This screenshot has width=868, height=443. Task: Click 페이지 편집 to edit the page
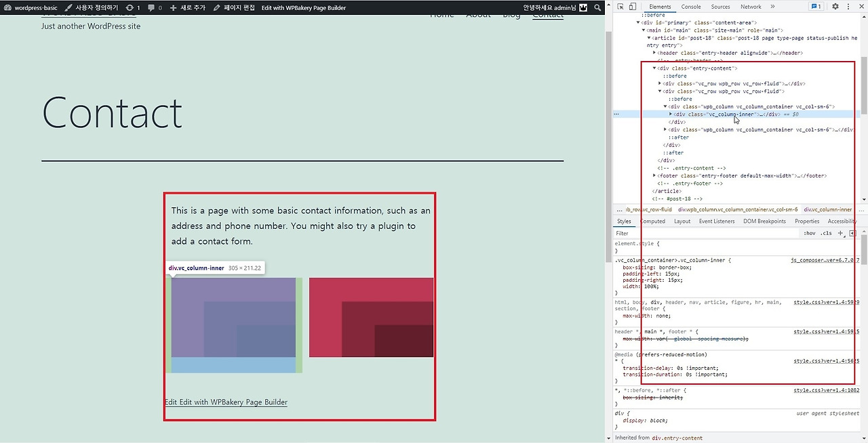pos(234,7)
